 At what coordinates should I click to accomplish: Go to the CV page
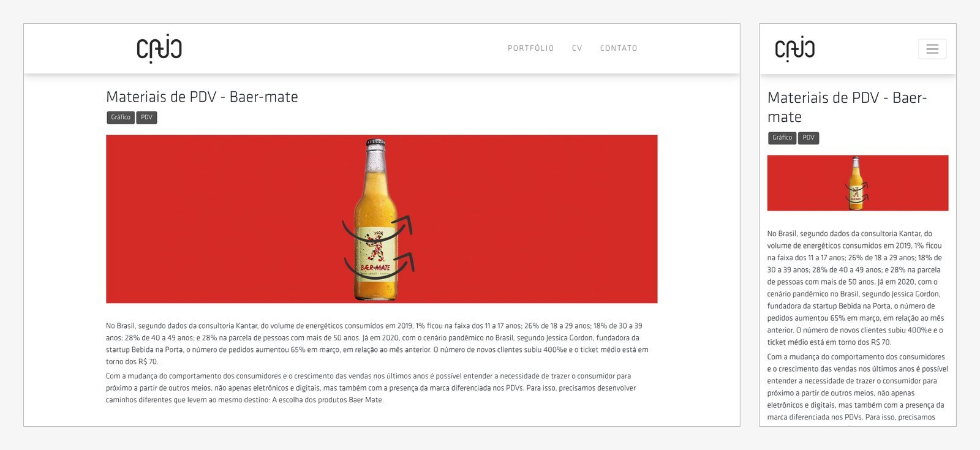(x=577, y=48)
